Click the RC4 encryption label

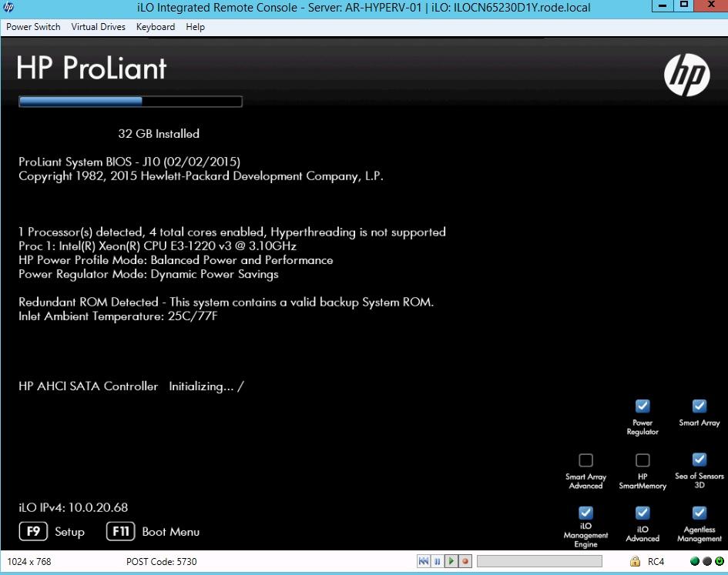[x=656, y=562]
